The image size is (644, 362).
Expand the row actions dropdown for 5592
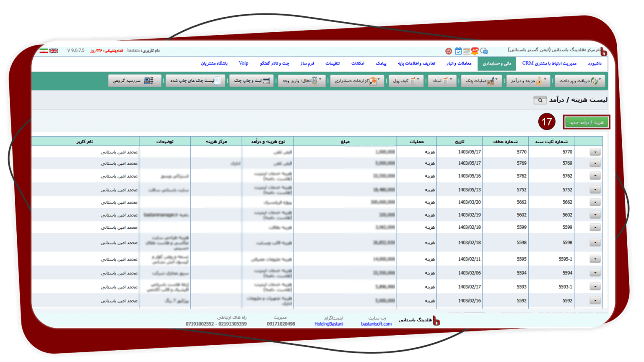(595, 301)
